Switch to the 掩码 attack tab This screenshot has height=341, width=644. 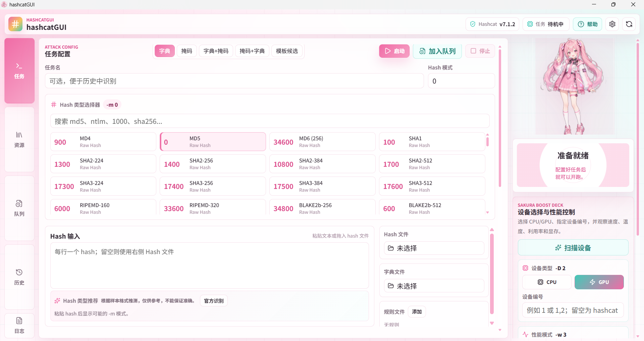pos(187,51)
